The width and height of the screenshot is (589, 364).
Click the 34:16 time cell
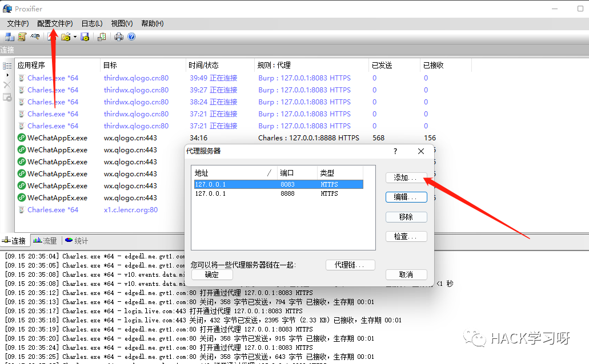click(x=199, y=137)
